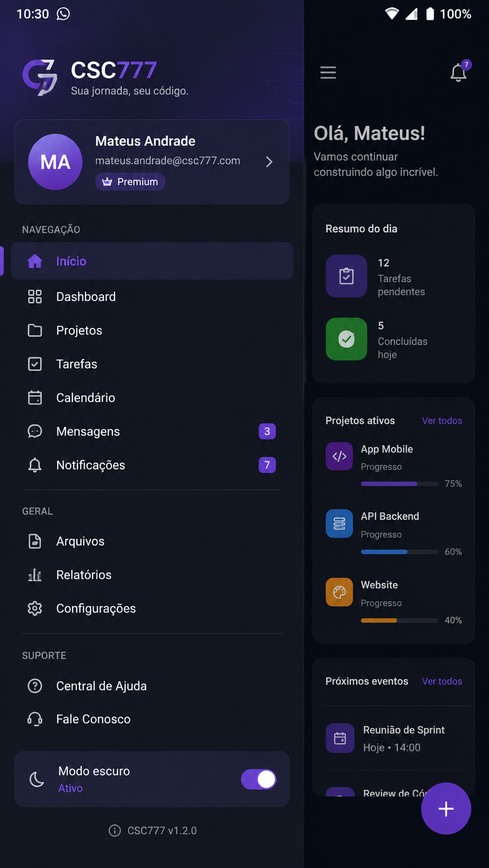Tap the WhatsApp icon in status bar
The height and width of the screenshot is (868, 489).
pos(63,13)
